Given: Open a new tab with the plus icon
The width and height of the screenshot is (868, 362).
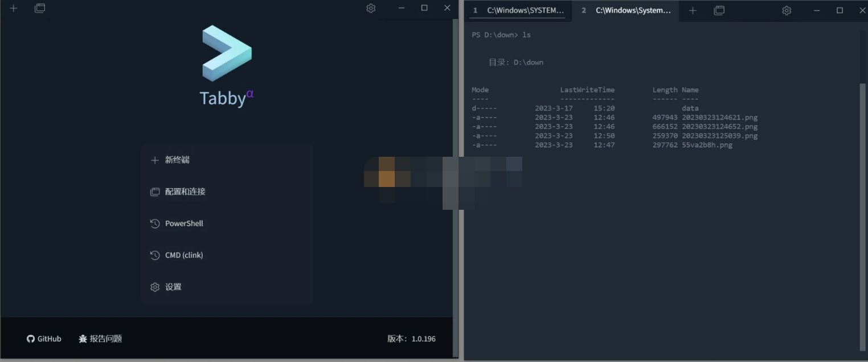Looking at the screenshot, I should click(13, 8).
